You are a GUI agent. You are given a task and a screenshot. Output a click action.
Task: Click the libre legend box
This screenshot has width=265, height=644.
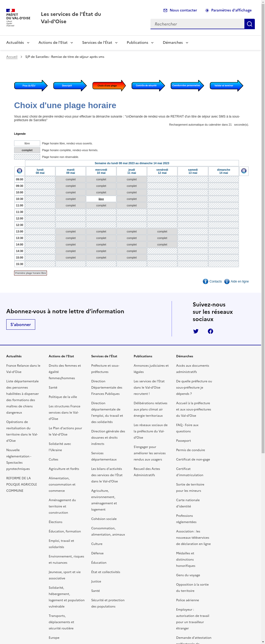pos(27,143)
